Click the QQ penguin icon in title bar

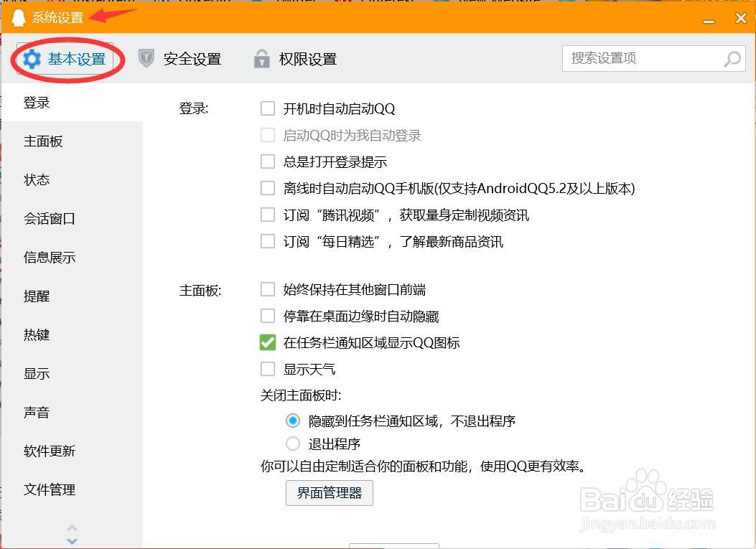[18, 18]
